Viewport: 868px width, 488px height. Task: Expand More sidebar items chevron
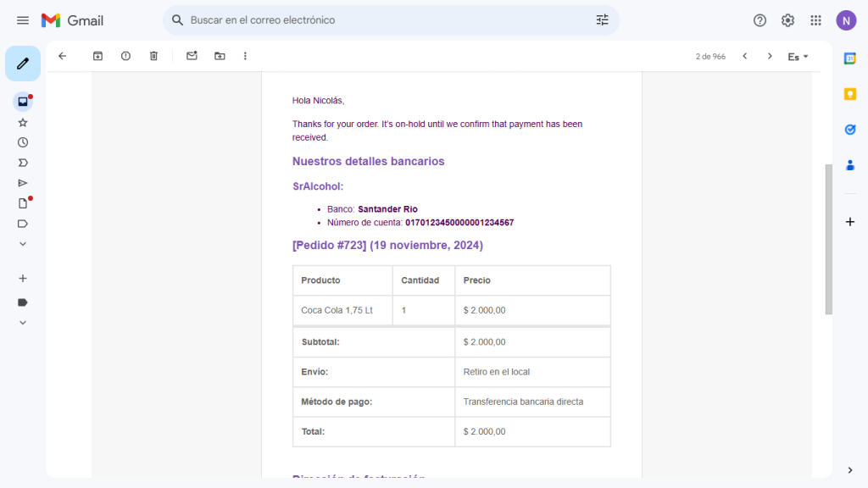point(23,244)
